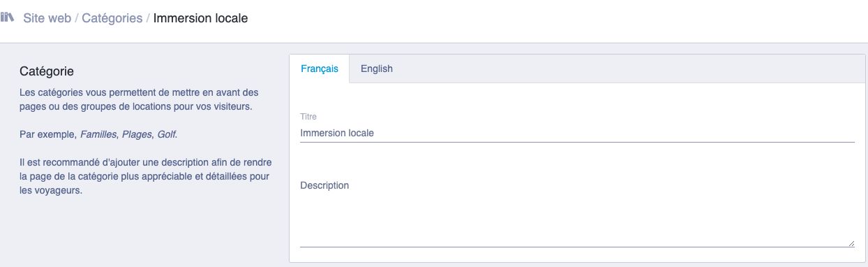868x267 pixels.
Task: Click the books icon beside the breadcrumb
Action: [8, 18]
